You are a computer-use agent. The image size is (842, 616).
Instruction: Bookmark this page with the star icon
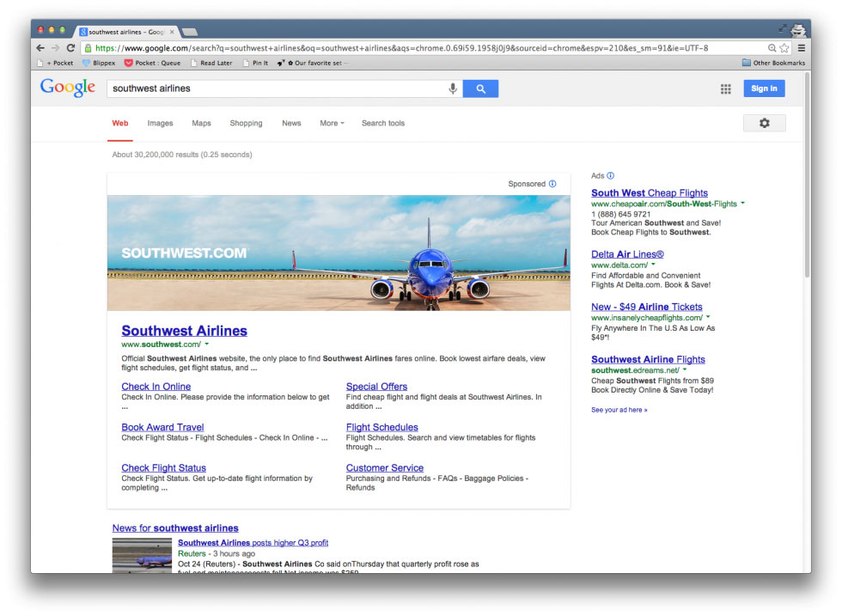coord(784,48)
